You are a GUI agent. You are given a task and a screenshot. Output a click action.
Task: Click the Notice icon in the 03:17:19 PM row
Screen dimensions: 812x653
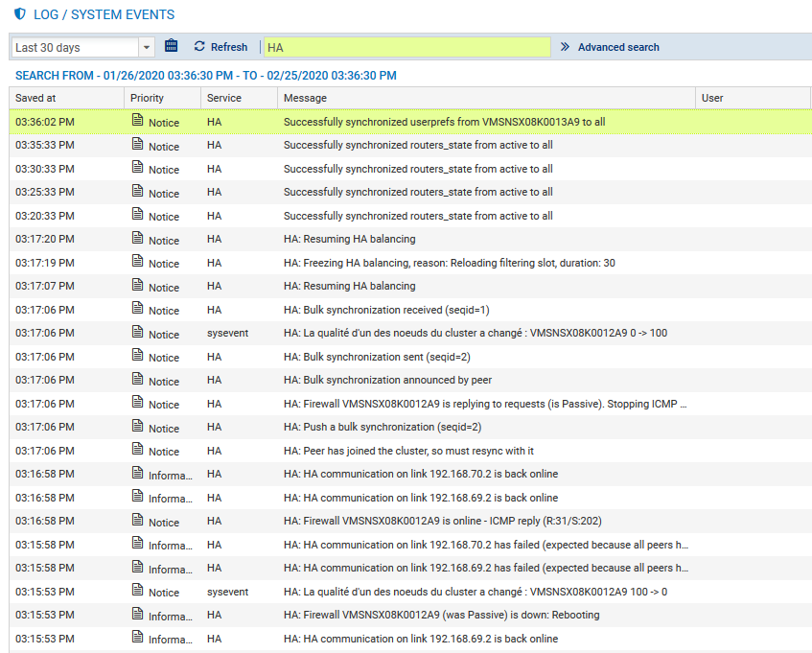(138, 263)
